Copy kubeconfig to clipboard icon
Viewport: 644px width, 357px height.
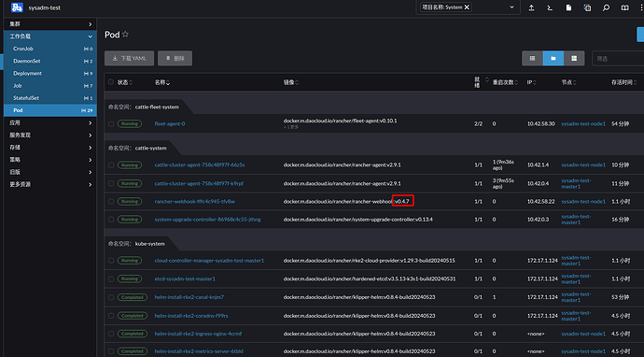(x=587, y=7)
